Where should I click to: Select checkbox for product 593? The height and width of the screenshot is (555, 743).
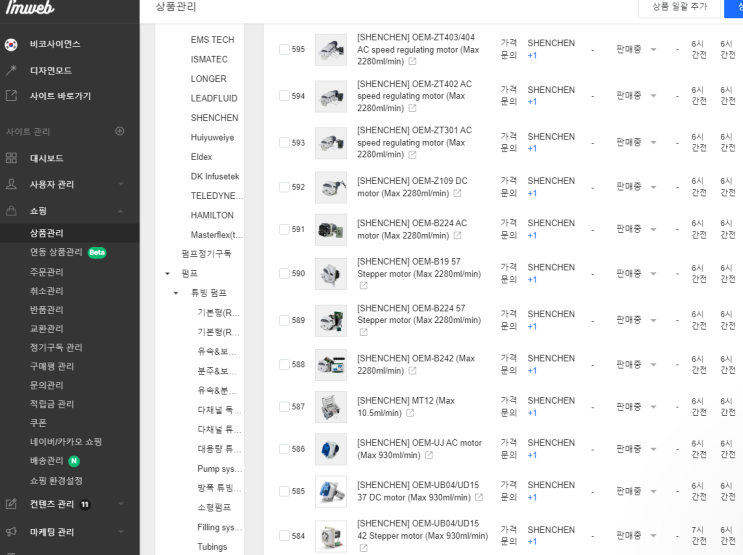[x=284, y=143]
